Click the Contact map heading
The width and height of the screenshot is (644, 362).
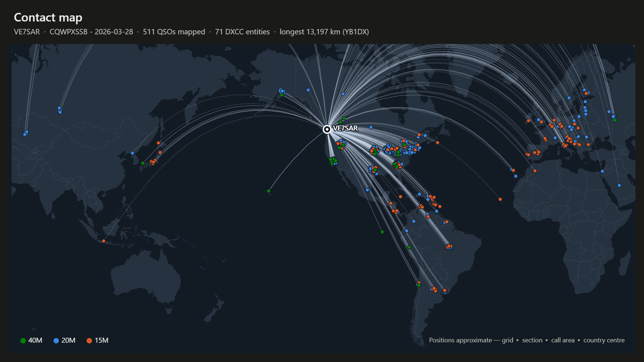[x=48, y=17]
